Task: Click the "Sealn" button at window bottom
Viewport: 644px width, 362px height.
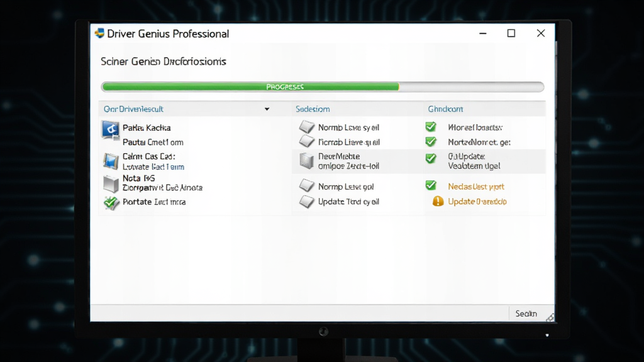Action: [526, 314]
